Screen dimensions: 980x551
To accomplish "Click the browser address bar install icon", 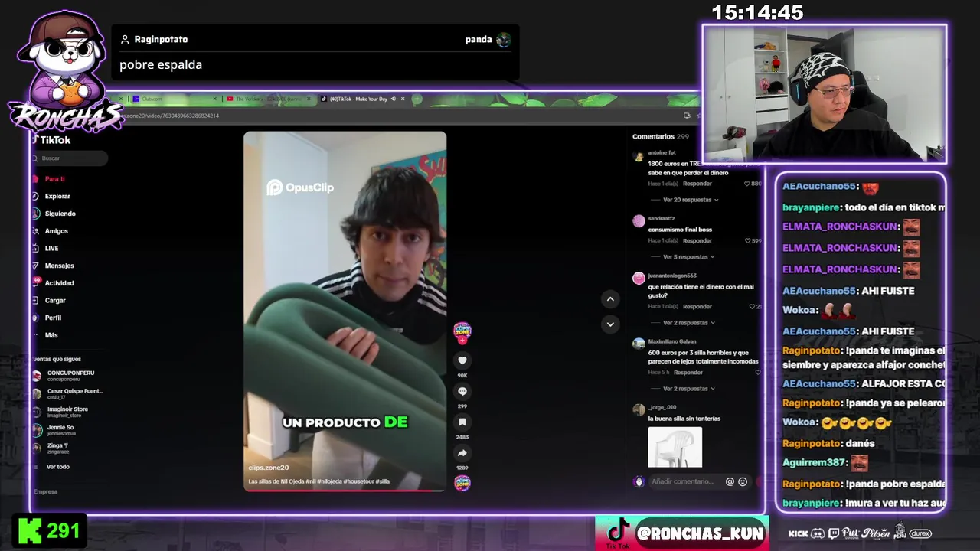I will (x=687, y=116).
